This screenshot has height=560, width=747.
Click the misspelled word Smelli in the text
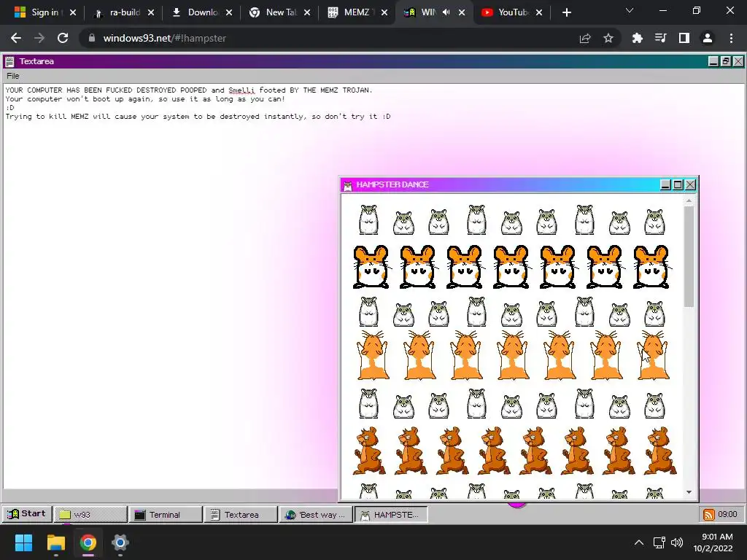point(241,90)
